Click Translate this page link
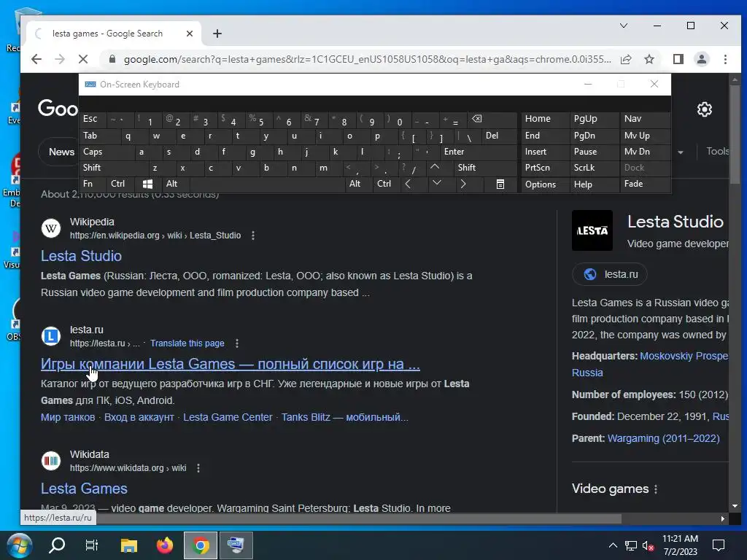The image size is (747, 560). [187, 343]
